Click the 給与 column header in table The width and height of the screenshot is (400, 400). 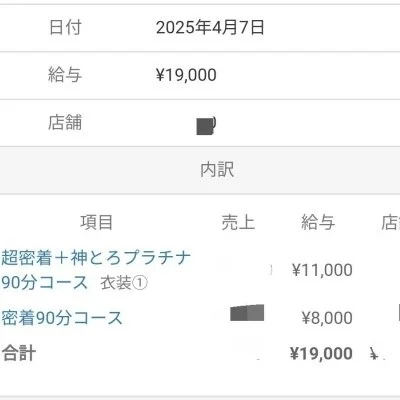tap(318, 222)
